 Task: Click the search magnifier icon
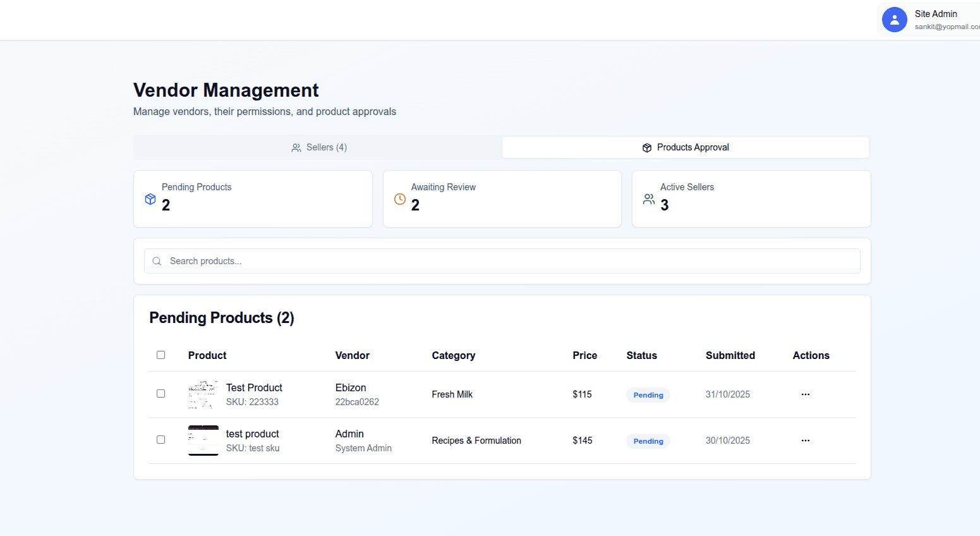pyautogui.click(x=157, y=261)
